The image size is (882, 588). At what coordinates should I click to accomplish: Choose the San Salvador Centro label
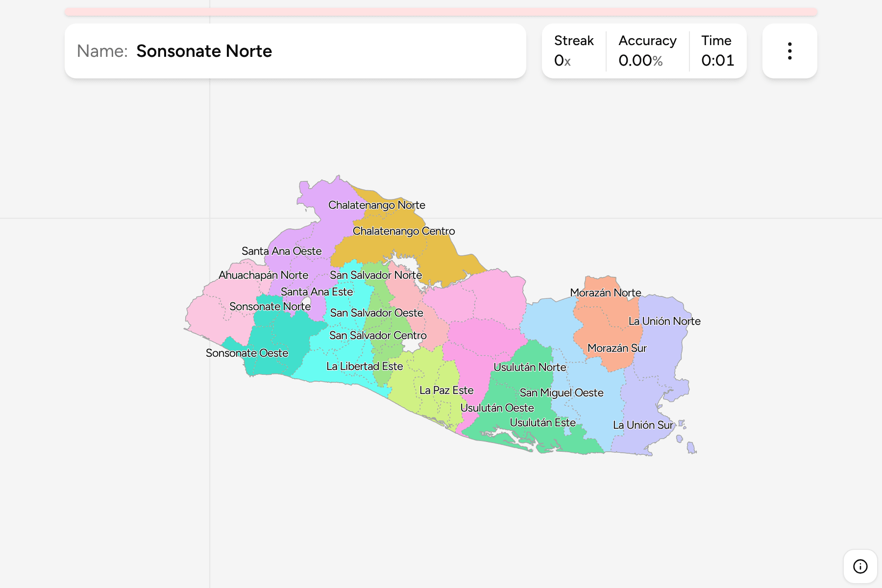click(x=378, y=335)
